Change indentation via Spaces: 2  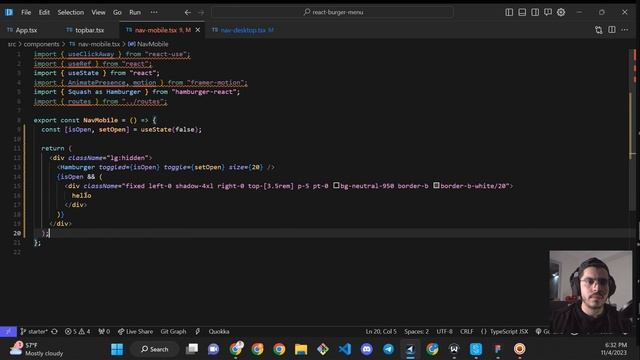[x=416, y=331]
